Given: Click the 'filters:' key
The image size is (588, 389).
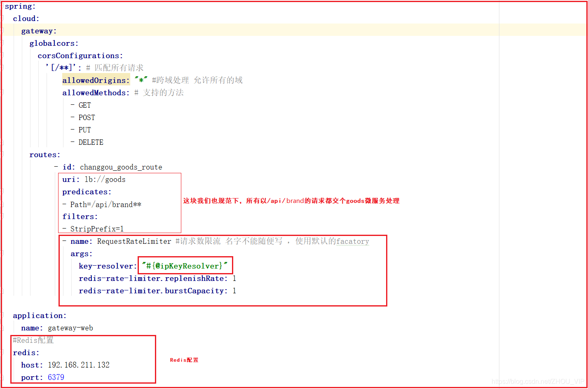Looking at the screenshot, I should click(80, 217).
